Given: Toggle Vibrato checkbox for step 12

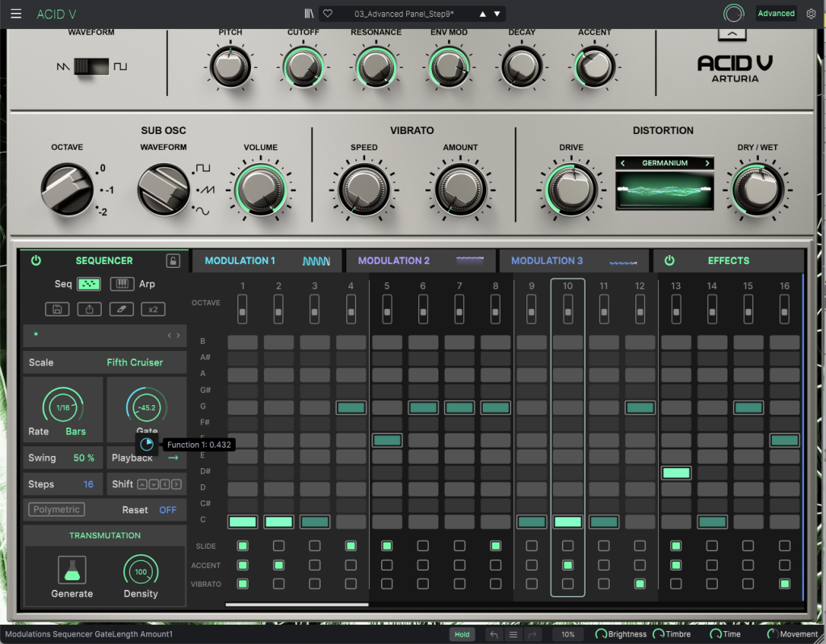Looking at the screenshot, I should pyautogui.click(x=639, y=583).
